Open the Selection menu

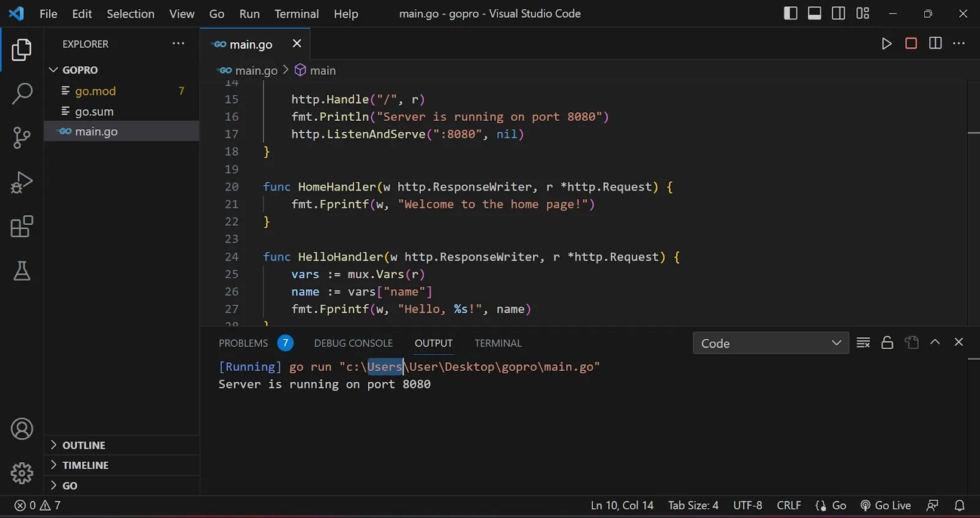click(130, 13)
